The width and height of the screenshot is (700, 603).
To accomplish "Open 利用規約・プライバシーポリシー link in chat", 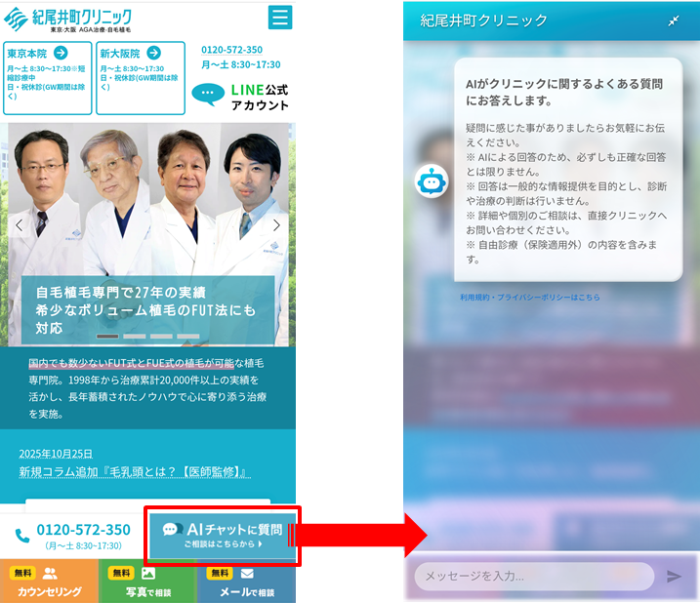I will 530,298.
